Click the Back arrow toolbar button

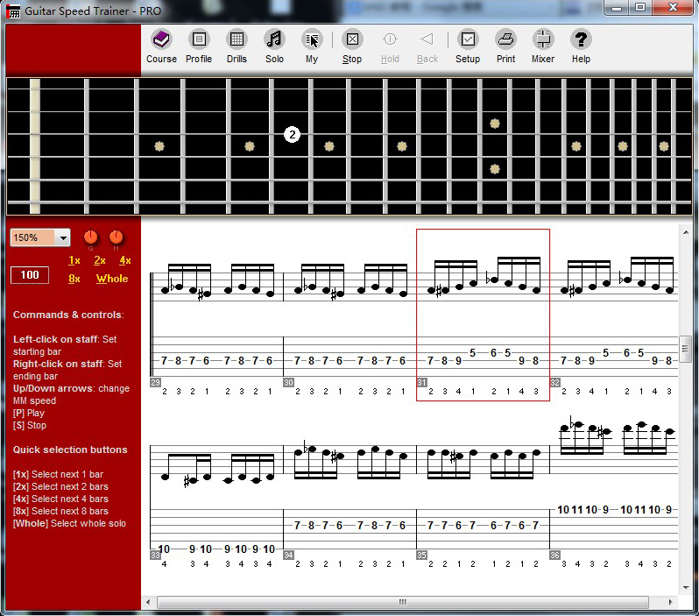pyautogui.click(x=427, y=46)
